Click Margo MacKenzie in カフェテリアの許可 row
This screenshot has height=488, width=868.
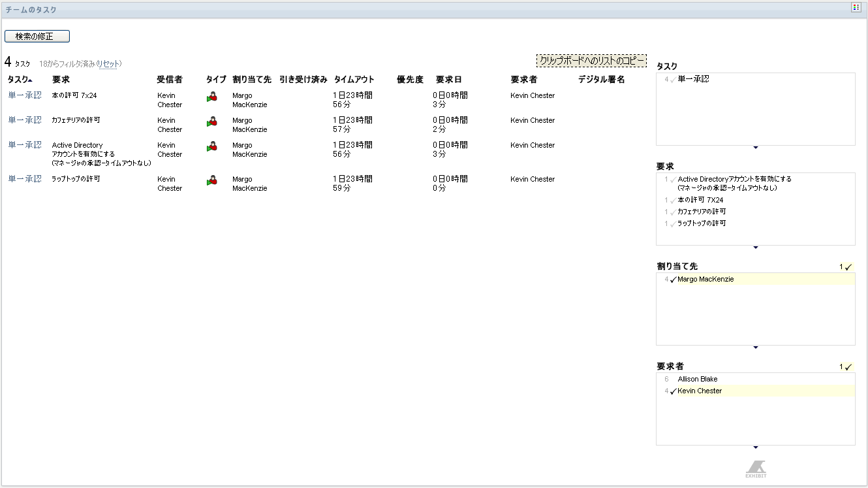[x=250, y=125]
